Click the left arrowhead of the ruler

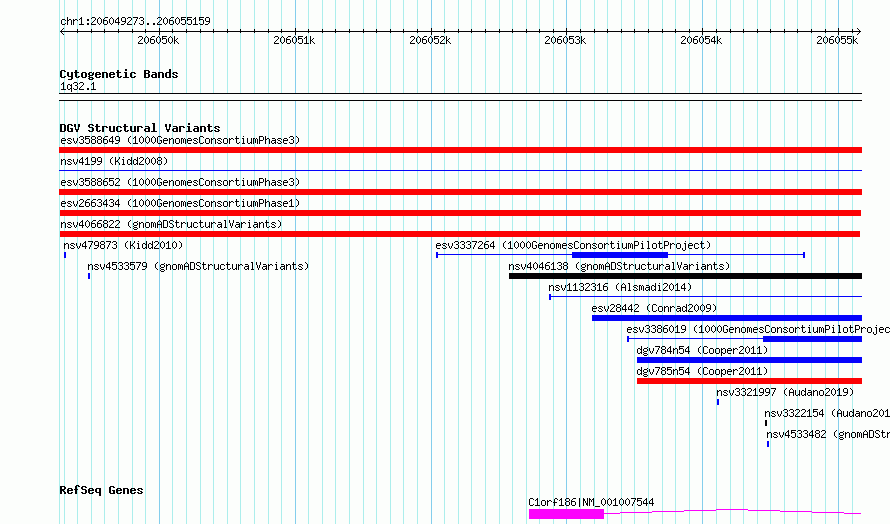click(62, 32)
